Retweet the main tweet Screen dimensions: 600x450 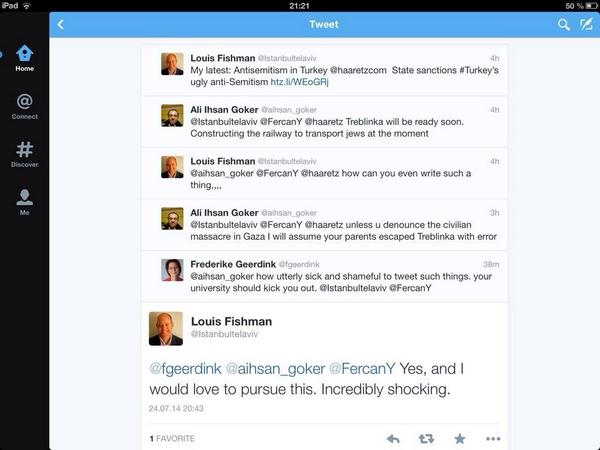(426, 438)
